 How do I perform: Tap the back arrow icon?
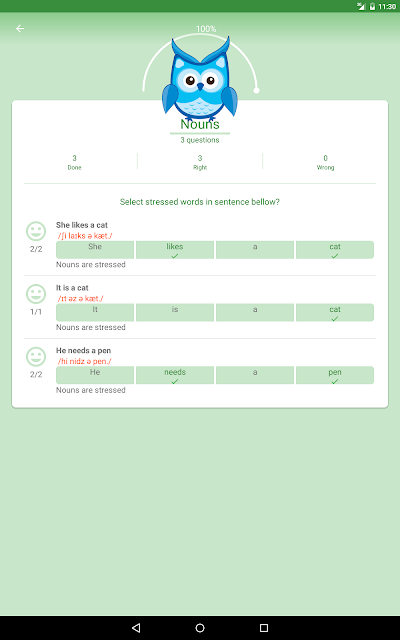20,29
